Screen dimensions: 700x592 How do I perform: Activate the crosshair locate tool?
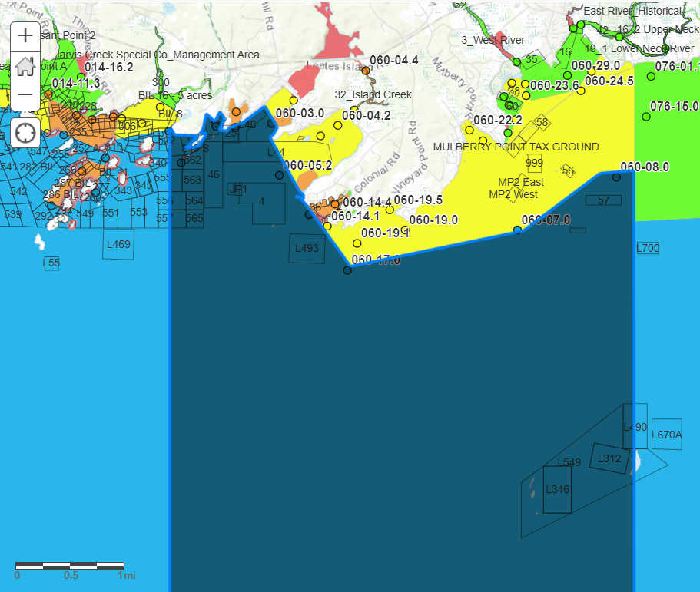click(x=25, y=132)
